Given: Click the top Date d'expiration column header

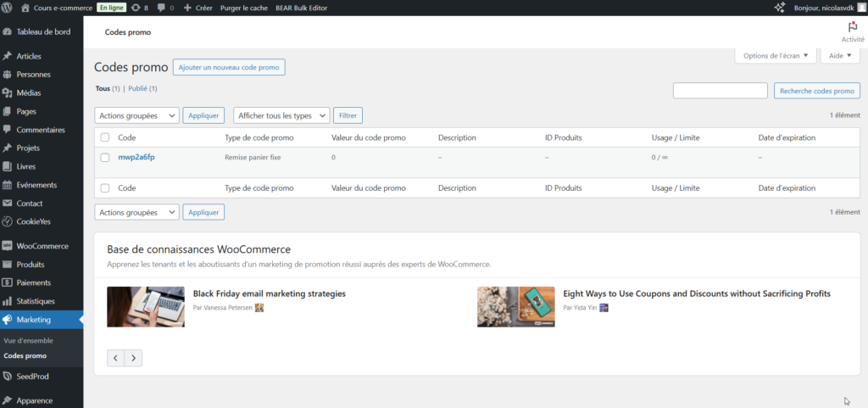Looking at the screenshot, I should [787, 137].
